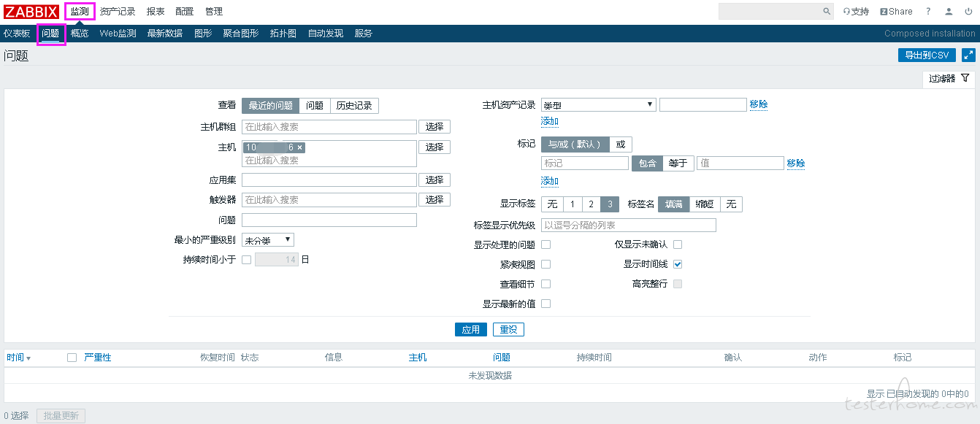Uncheck the 显示时间线 checkbox
The image size is (980, 424).
(x=678, y=264)
